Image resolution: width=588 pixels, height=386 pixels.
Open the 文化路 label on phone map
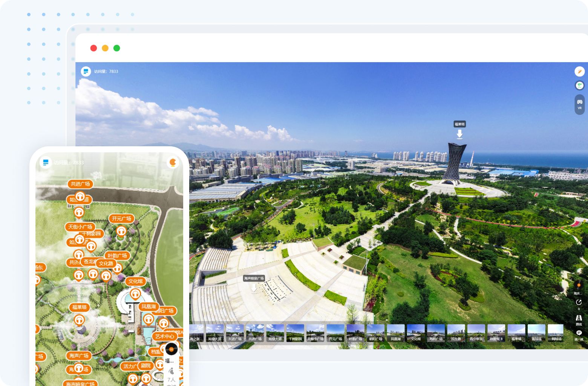click(106, 263)
